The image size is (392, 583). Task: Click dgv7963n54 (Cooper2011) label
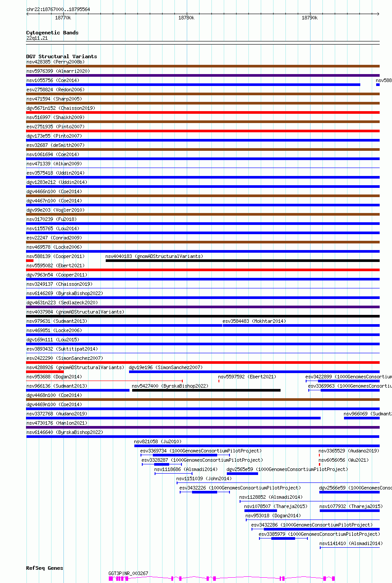point(57,275)
